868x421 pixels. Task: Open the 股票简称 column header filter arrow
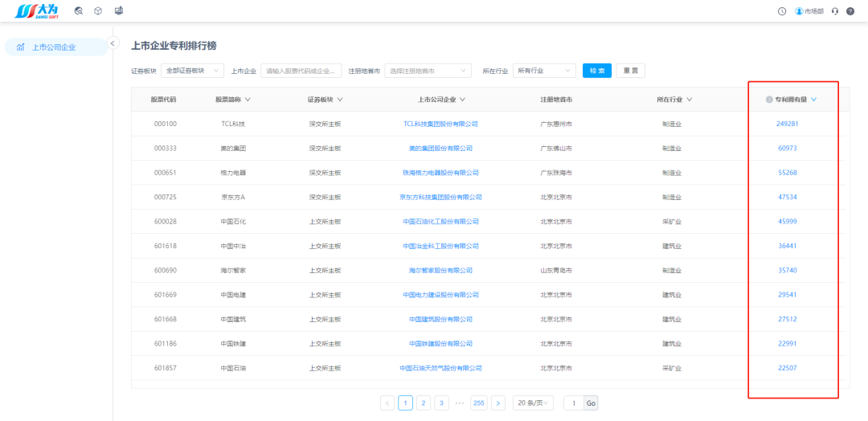(x=248, y=100)
